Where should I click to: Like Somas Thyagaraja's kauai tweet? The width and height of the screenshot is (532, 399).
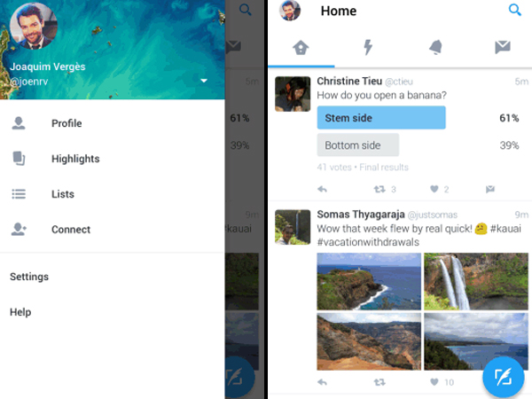(x=434, y=382)
